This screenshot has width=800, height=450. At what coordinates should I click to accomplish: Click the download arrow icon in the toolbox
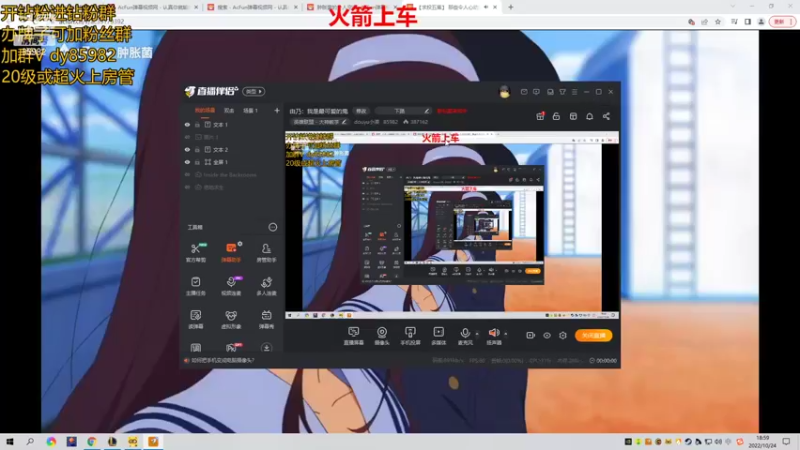[266, 347]
